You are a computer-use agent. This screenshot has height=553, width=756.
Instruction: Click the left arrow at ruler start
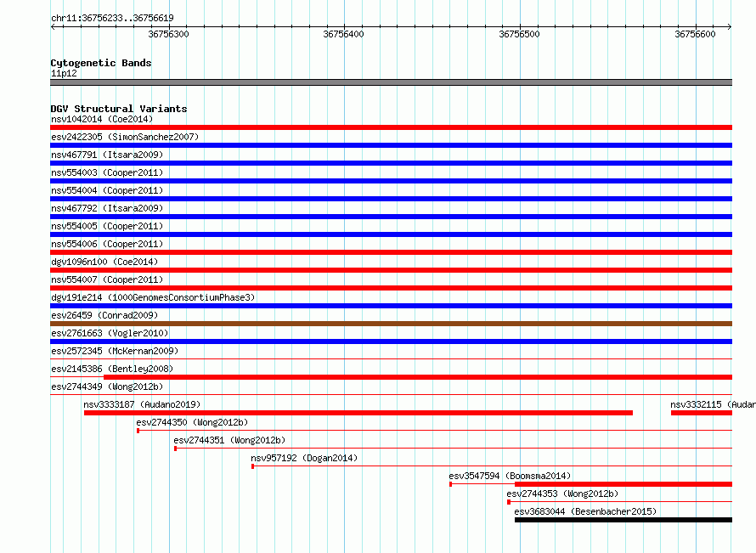tap(53, 26)
